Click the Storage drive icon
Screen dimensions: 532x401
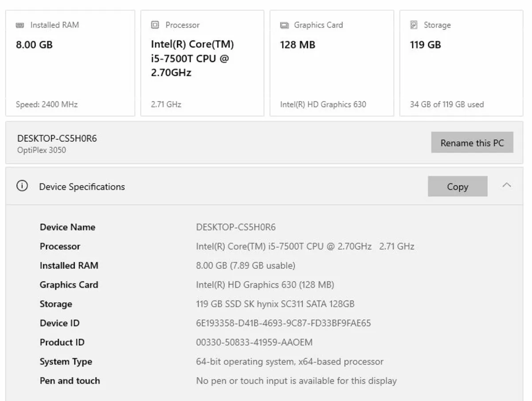click(x=414, y=25)
